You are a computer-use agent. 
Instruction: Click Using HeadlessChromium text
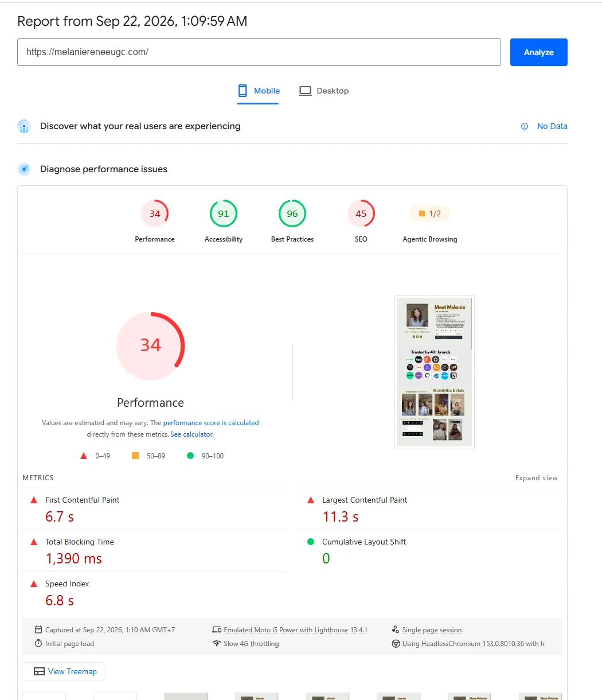click(x=474, y=644)
